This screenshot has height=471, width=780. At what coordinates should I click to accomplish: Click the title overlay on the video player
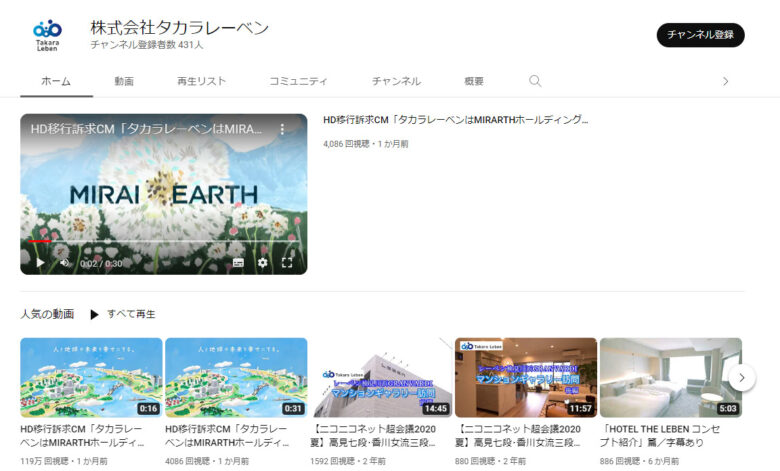click(146, 129)
